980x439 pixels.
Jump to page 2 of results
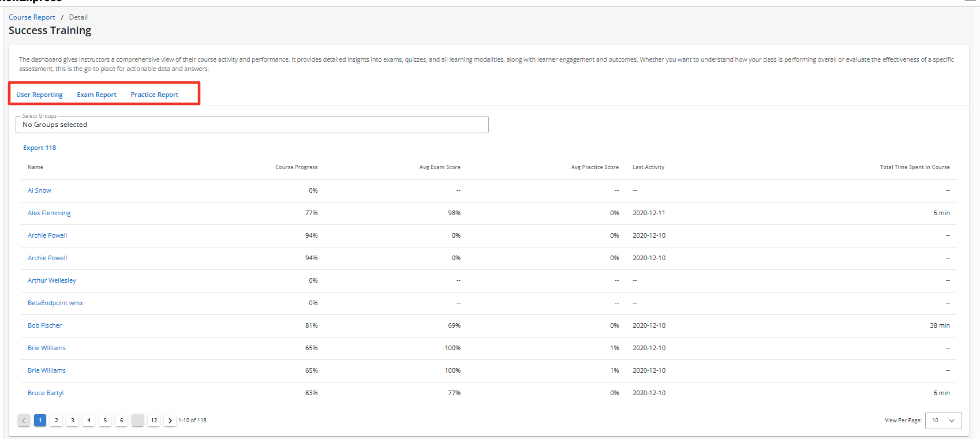tap(57, 421)
